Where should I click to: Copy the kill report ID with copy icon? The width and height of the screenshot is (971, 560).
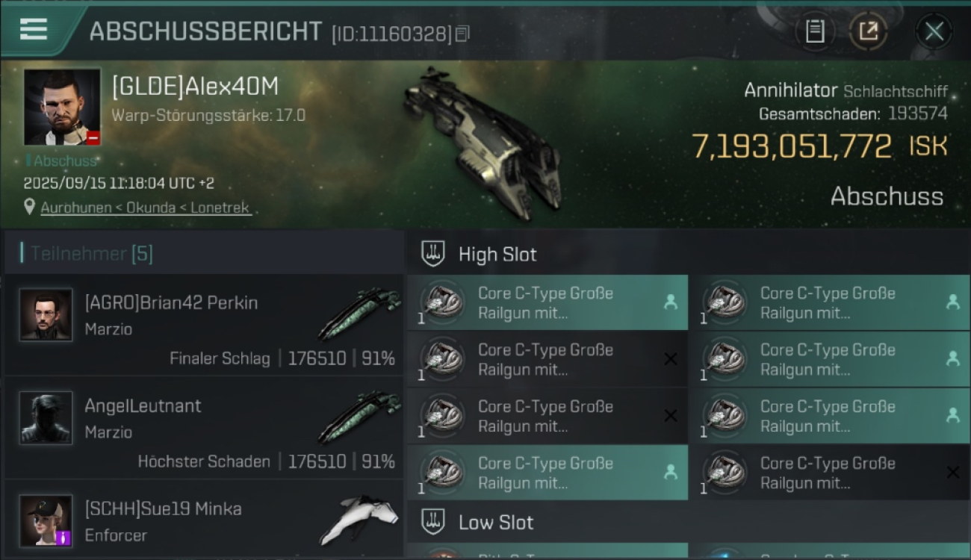pos(462,34)
